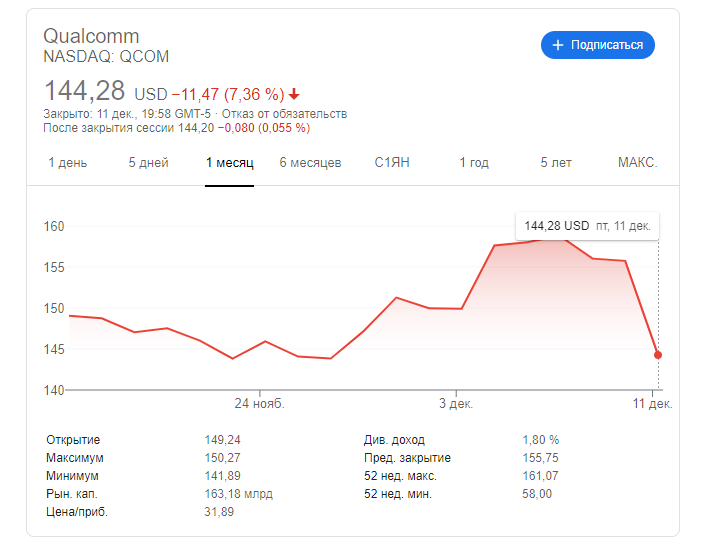Select the 1 год tab
Viewport: 704px width, 547px height.
pos(474,163)
